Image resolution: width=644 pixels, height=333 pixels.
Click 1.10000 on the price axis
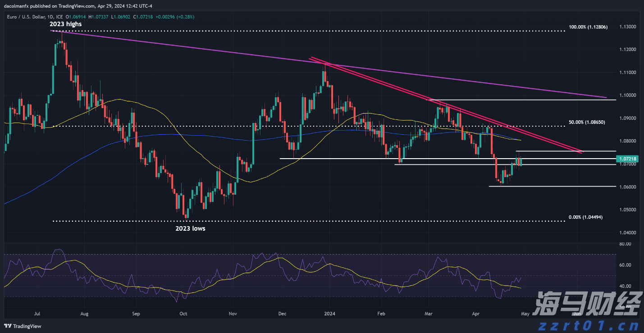(x=629, y=95)
